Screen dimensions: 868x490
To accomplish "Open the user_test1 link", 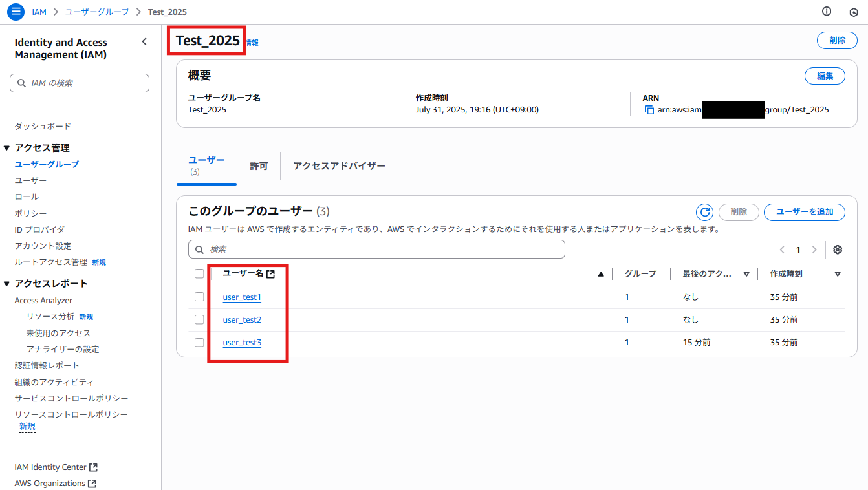I will coord(242,297).
